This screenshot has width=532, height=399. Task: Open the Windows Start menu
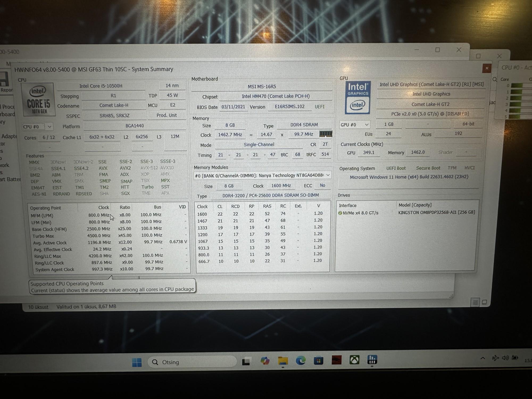(x=137, y=362)
